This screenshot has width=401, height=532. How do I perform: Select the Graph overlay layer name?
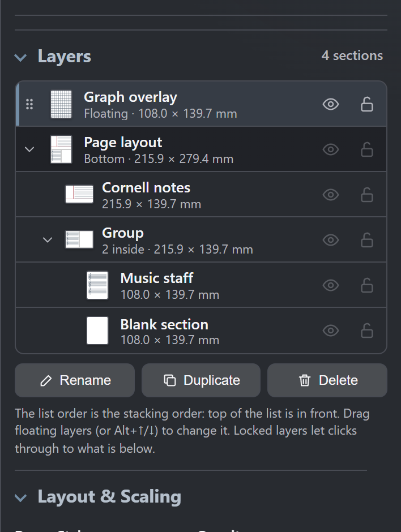(x=130, y=97)
